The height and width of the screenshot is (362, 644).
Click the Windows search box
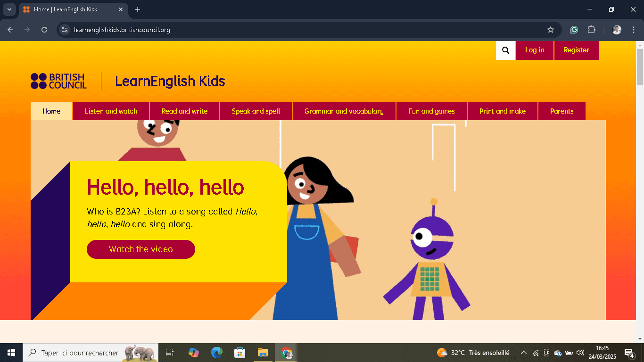(75, 352)
